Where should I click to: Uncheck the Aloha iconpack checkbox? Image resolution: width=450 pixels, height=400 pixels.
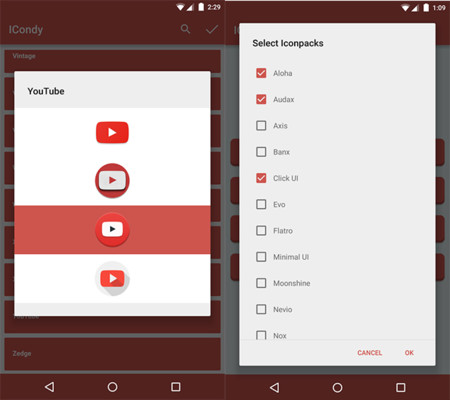261,73
